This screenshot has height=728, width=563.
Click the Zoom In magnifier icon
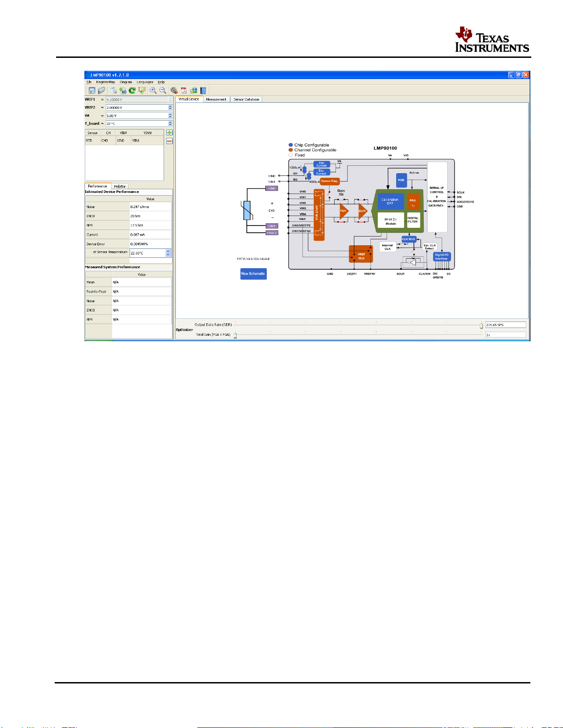(x=153, y=90)
